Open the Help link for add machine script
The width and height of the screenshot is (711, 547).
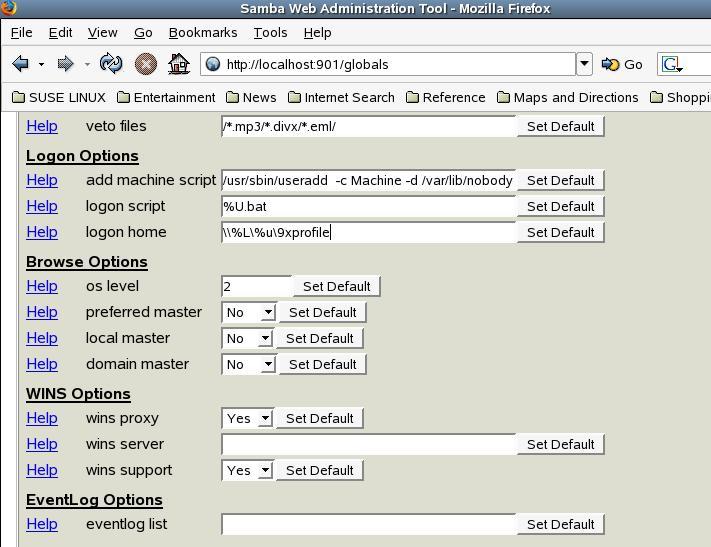(42, 180)
